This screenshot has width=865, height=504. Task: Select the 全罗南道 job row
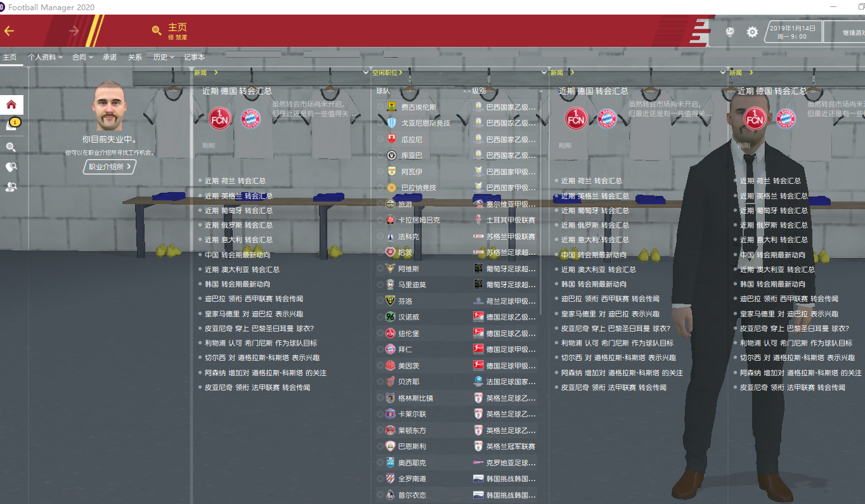tap(457, 479)
